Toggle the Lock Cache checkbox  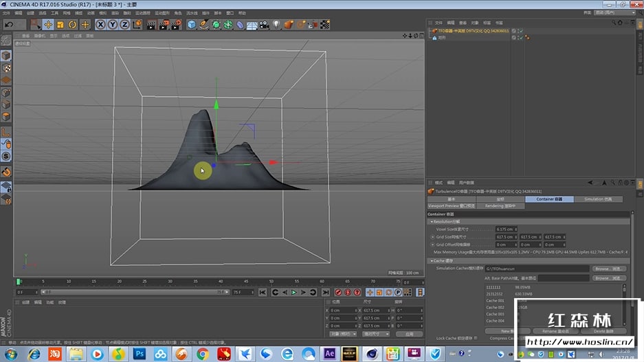[x=475, y=338]
